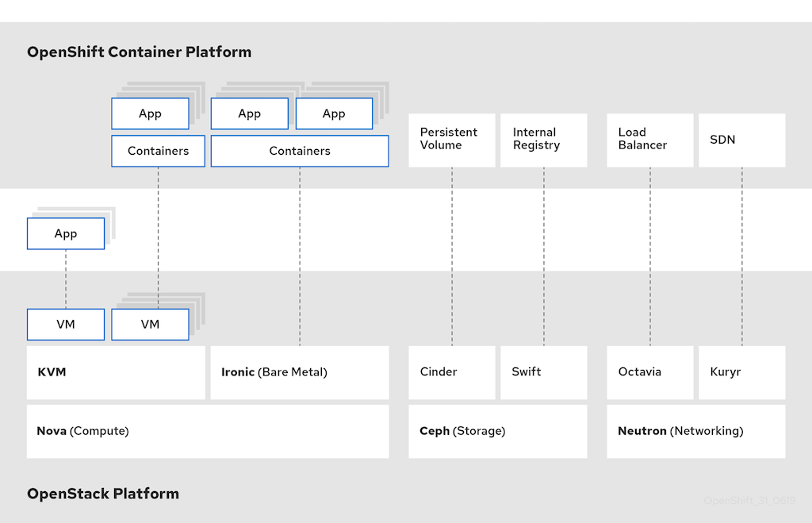Select the Persistent Volume box

[451, 140]
